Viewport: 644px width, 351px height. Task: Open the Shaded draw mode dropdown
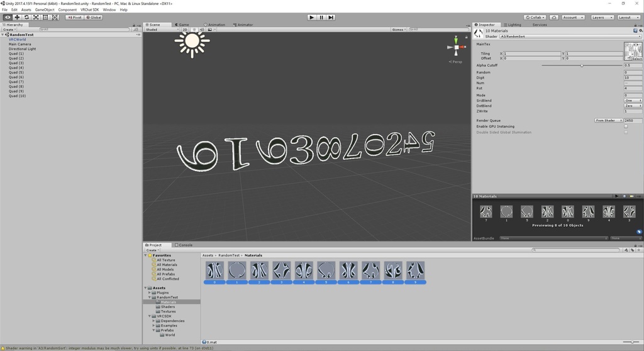coord(162,30)
